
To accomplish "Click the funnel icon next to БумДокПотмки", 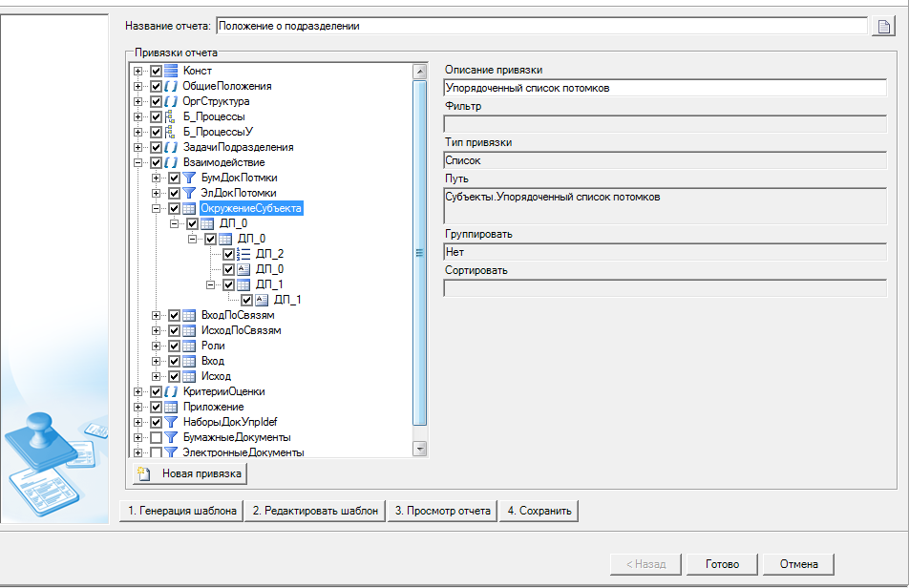I will coord(189,178).
